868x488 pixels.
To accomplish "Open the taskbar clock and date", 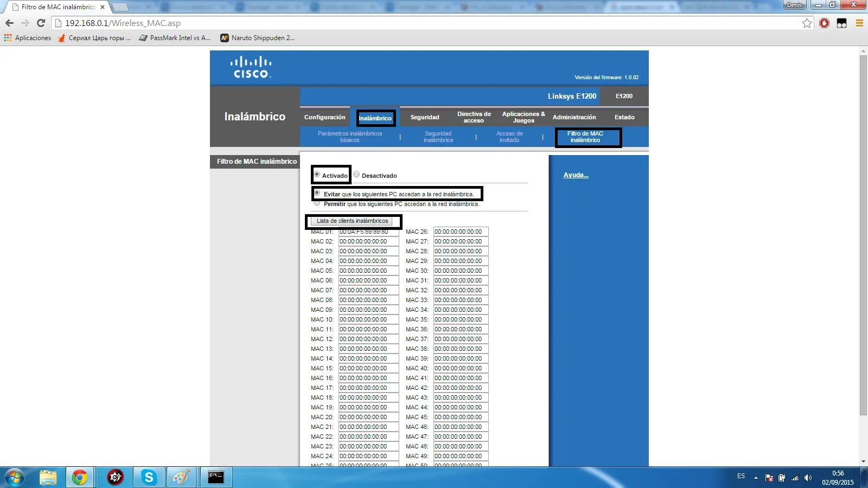I will tap(838, 478).
